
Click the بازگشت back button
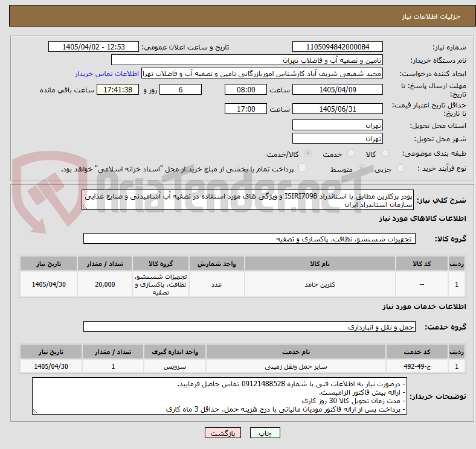[223, 433]
